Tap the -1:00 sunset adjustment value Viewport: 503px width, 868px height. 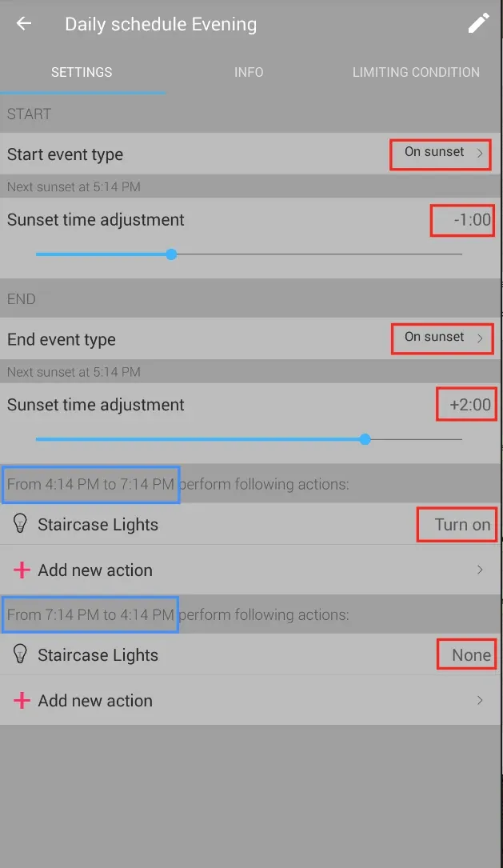tap(471, 220)
